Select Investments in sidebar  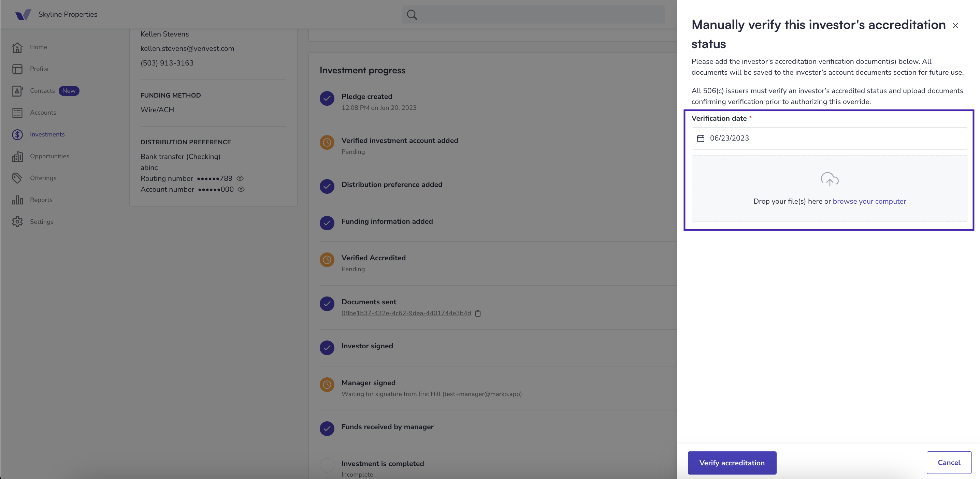[47, 134]
